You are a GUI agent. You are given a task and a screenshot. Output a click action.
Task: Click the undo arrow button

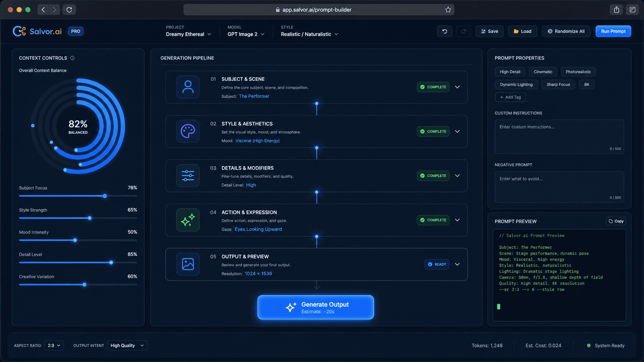(x=445, y=31)
